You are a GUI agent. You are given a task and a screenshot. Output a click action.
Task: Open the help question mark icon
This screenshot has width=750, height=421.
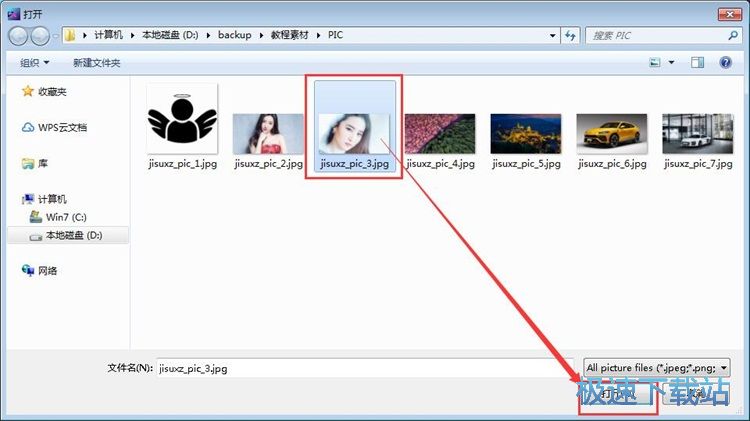(x=725, y=63)
